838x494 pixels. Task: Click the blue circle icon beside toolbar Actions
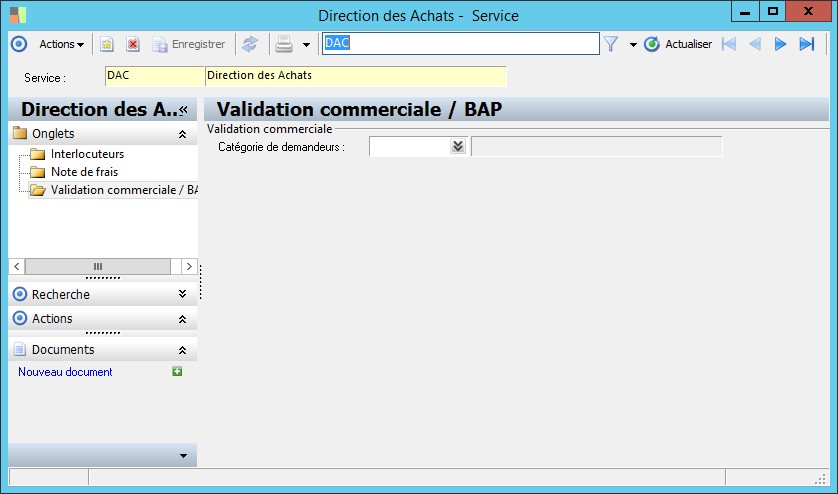point(19,44)
